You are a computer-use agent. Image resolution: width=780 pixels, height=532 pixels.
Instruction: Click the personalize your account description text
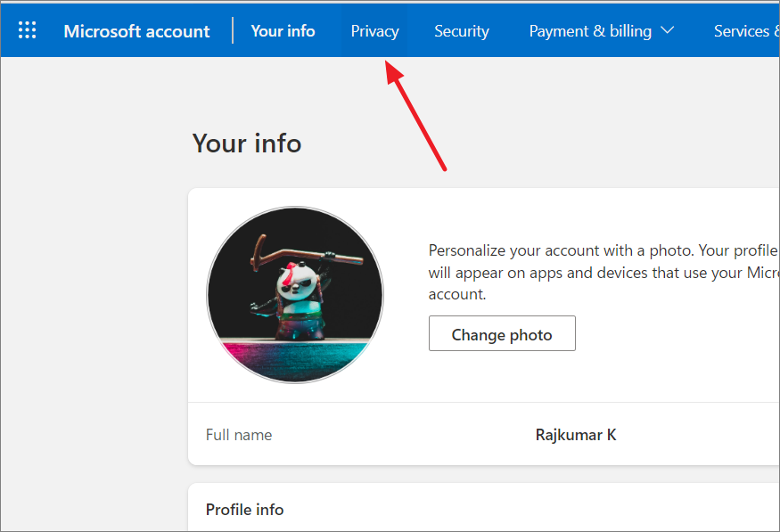coord(603,272)
